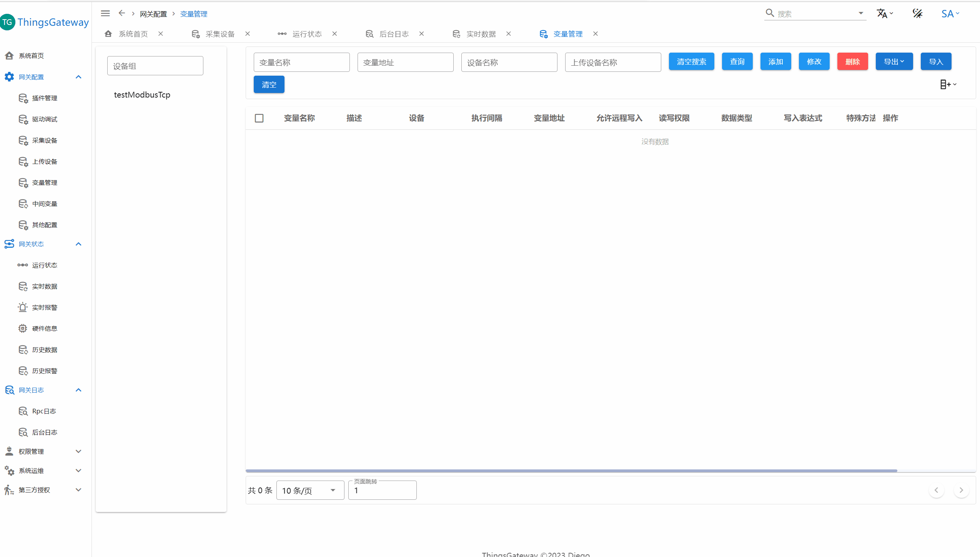Open the column settings icon

click(x=947, y=85)
